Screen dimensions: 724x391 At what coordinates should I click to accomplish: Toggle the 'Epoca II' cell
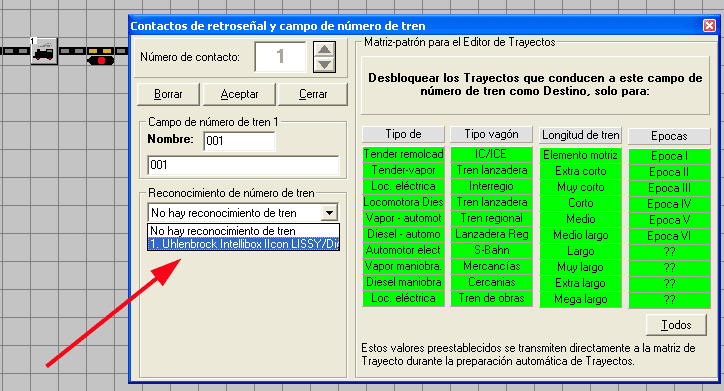(669, 172)
